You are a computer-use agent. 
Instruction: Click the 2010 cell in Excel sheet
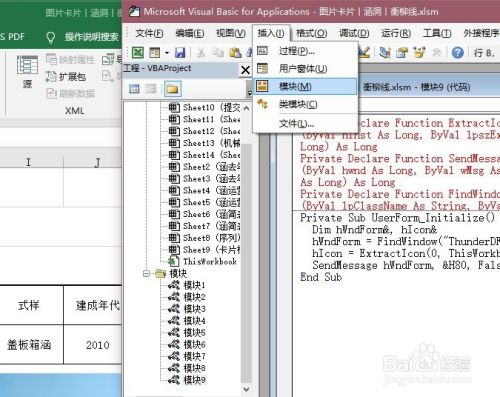(x=93, y=345)
